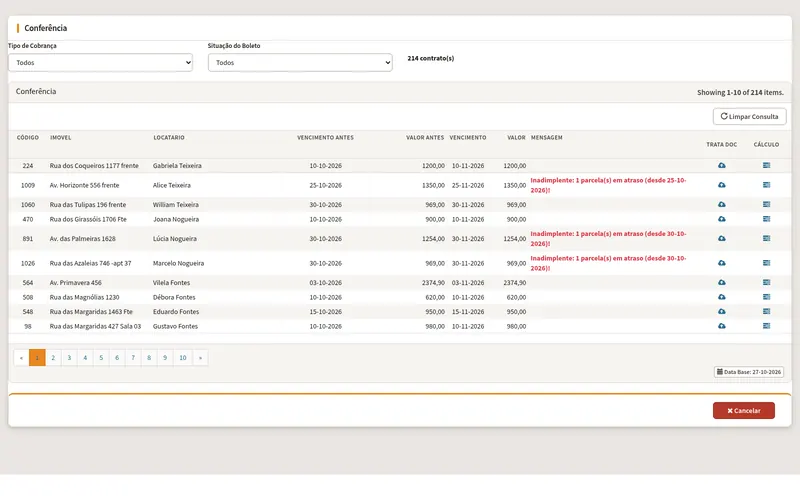This screenshot has width=800, height=500.
Task: Go to pagination page 7
Action: pos(133,358)
